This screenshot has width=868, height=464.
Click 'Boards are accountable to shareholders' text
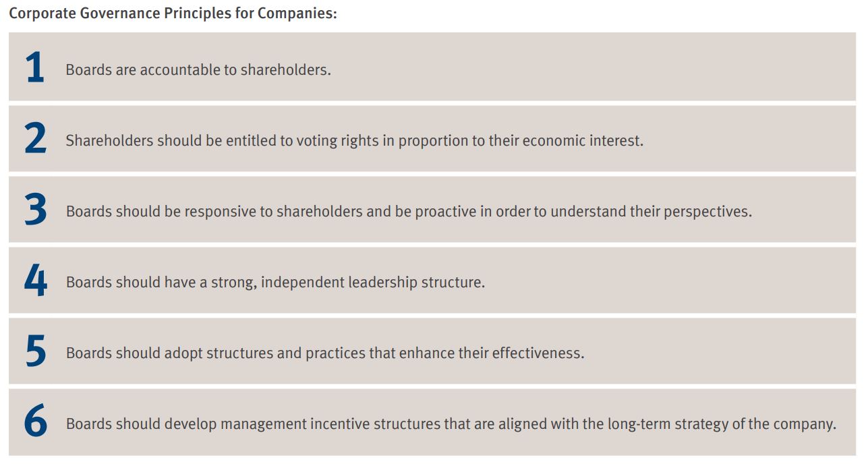pyautogui.click(x=198, y=70)
